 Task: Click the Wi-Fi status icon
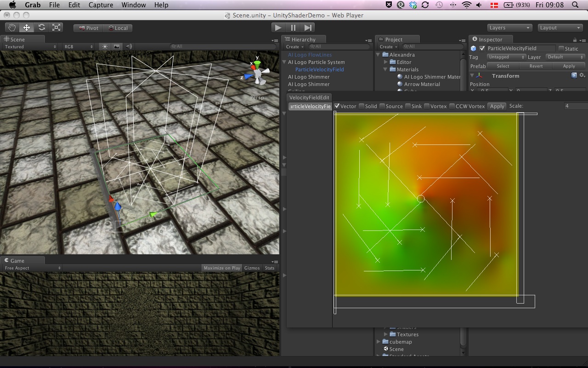point(467,5)
